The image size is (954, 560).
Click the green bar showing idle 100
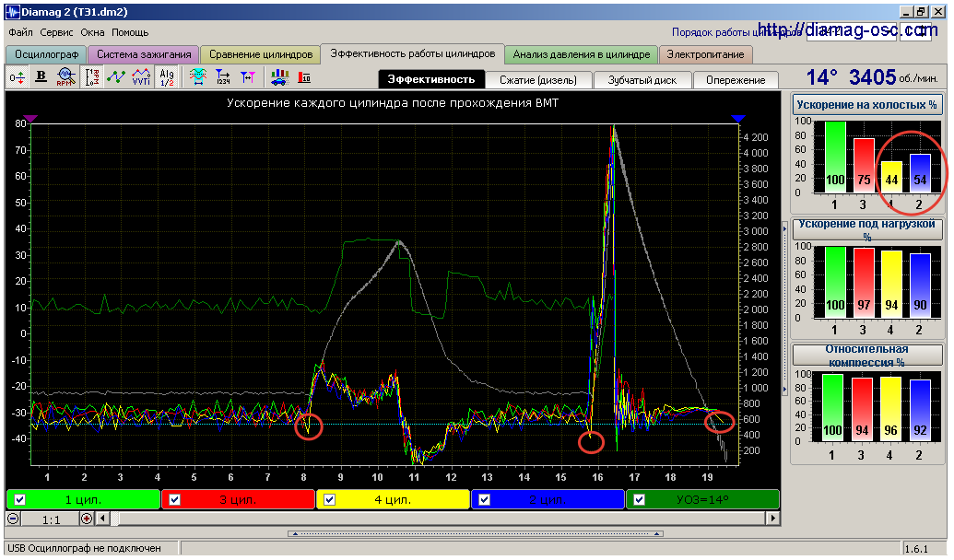(x=835, y=157)
